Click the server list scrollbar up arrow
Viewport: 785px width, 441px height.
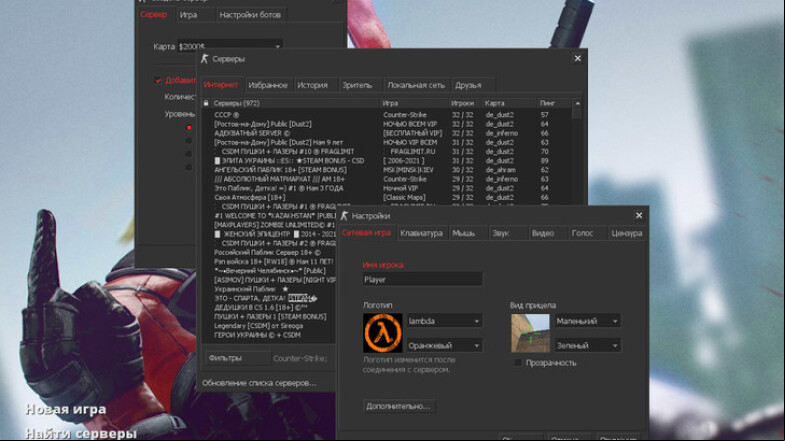pyautogui.click(x=577, y=103)
